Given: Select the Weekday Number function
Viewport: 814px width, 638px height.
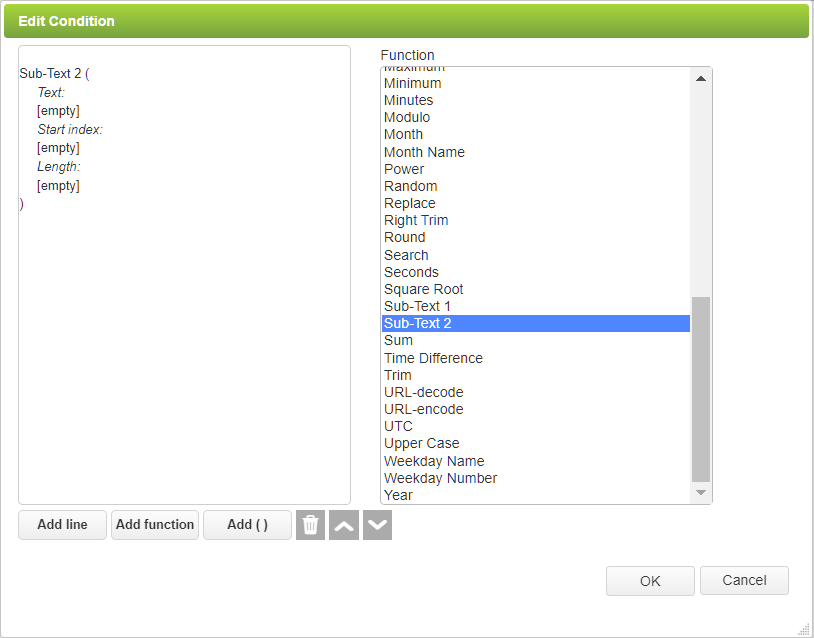Looking at the screenshot, I should (536, 478).
